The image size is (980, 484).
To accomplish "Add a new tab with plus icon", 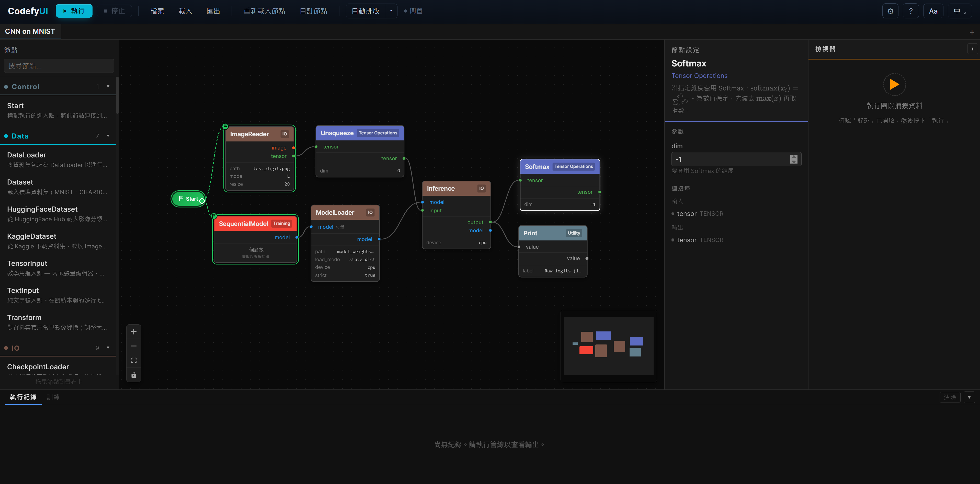I will pyautogui.click(x=972, y=32).
